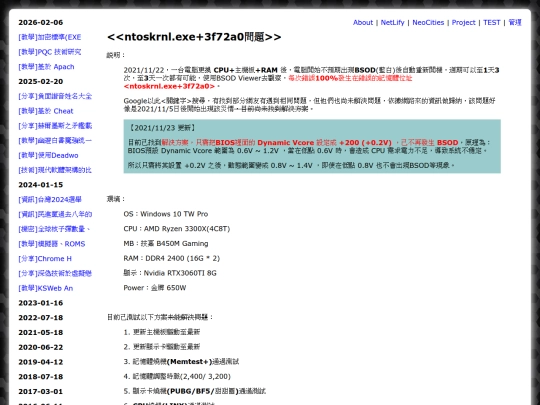Expand the 2023-01-16 date group
Viewport: 540px width, 405px height.
[x=41, y=303]
